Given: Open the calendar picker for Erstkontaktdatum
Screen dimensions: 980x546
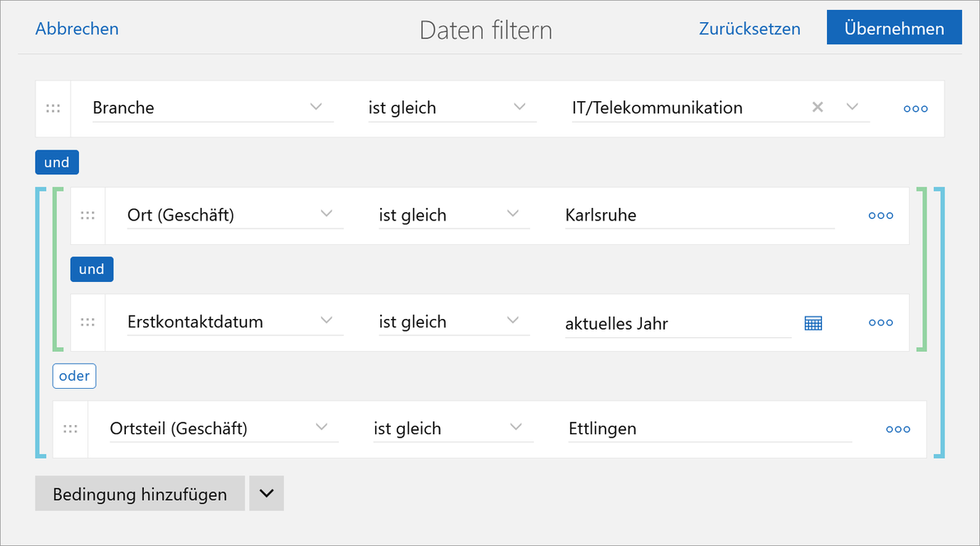Looking at the screenshot, I should [x=813, y=322].
